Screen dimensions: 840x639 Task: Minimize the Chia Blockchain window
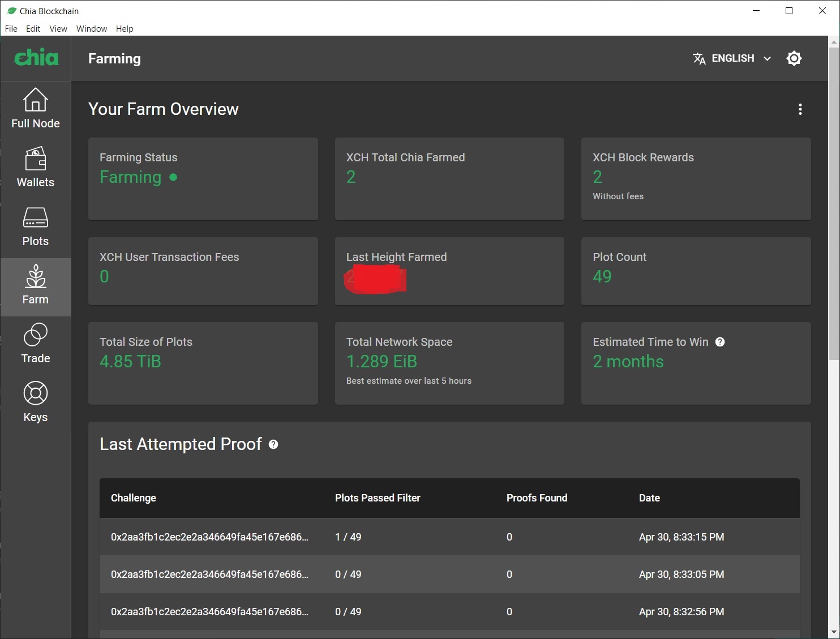click(756, 11)
